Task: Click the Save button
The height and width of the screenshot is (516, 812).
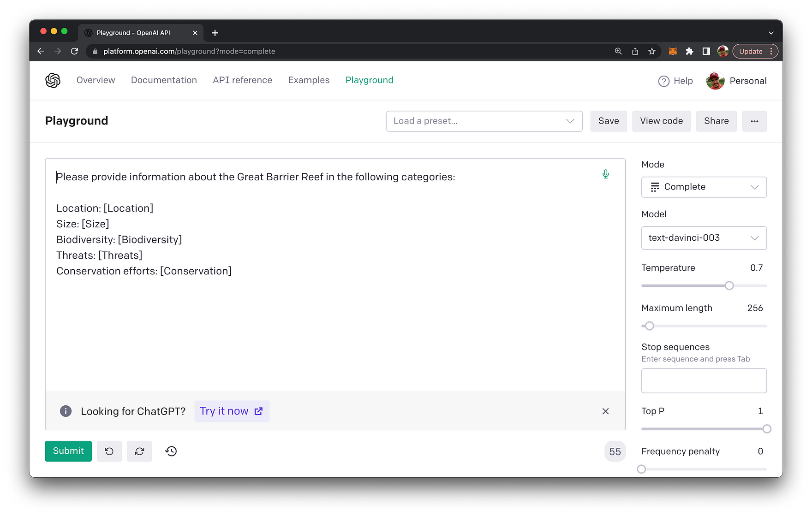Action: [609, 121]
